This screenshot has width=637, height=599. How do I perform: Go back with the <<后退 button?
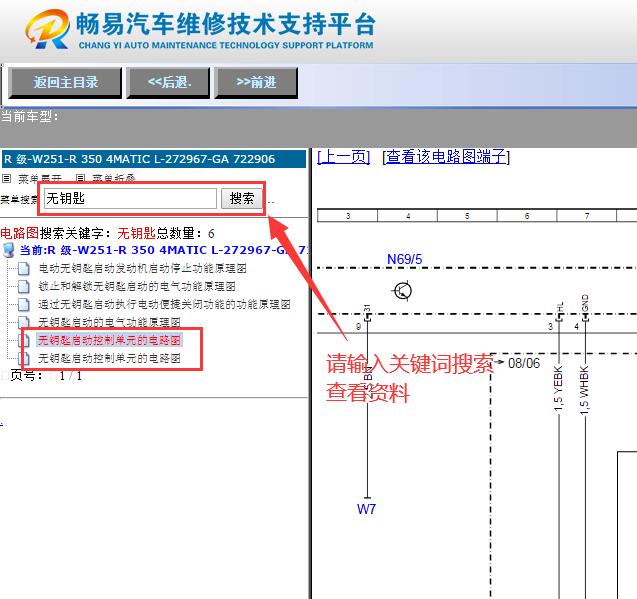tap(168, 82)
